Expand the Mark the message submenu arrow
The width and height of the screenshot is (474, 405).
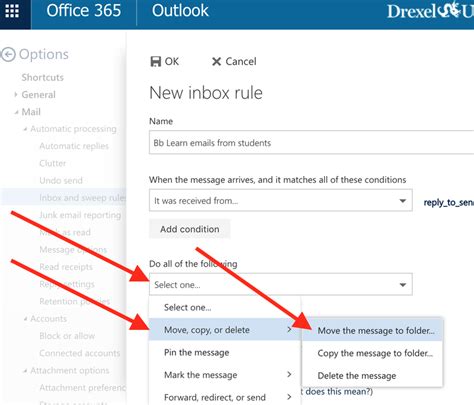pyautogui.click(x=289, y=374)
